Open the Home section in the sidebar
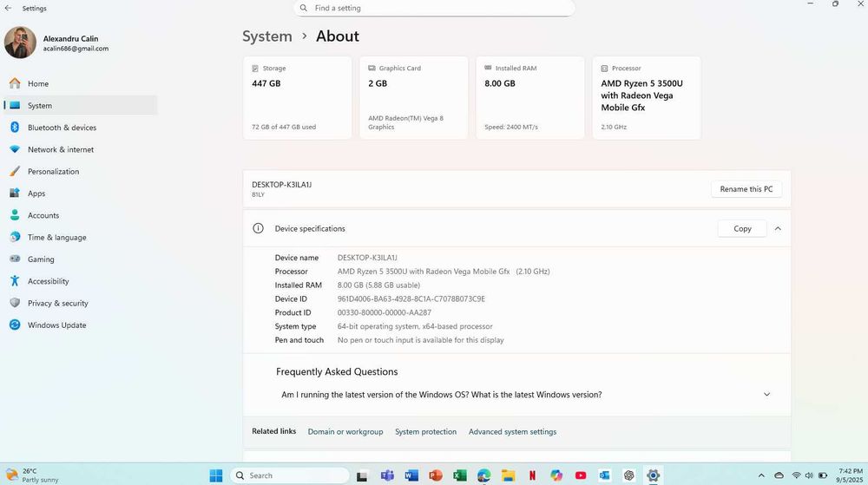868x485 pixels. coord(80,83)
